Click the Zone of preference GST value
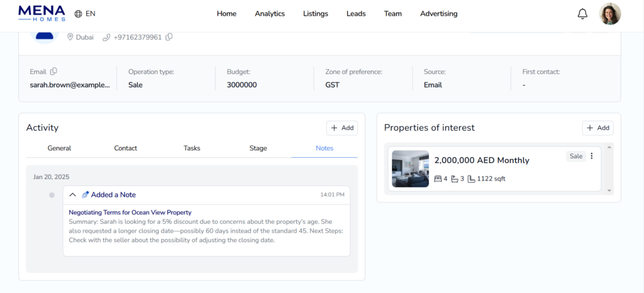This screenshot has width=644, height=293. click(x=332, y=85)
